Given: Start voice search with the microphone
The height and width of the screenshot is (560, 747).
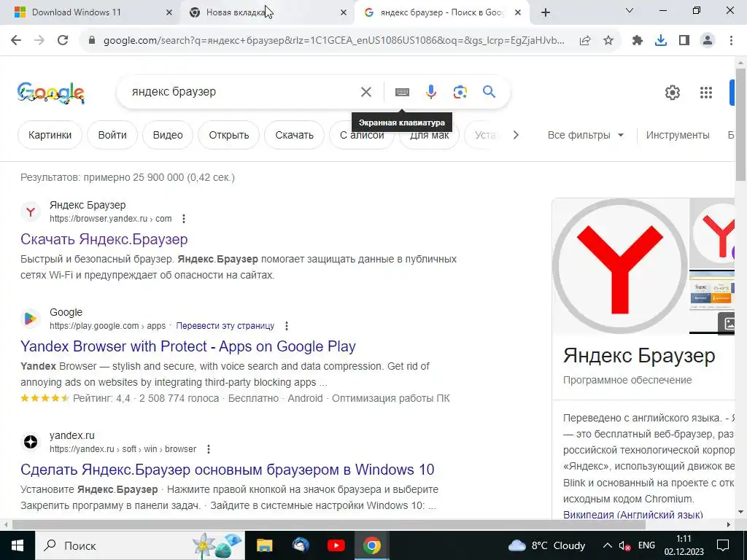Looking at the screenshot, I should pyautogui.click(x=431, y=92).
